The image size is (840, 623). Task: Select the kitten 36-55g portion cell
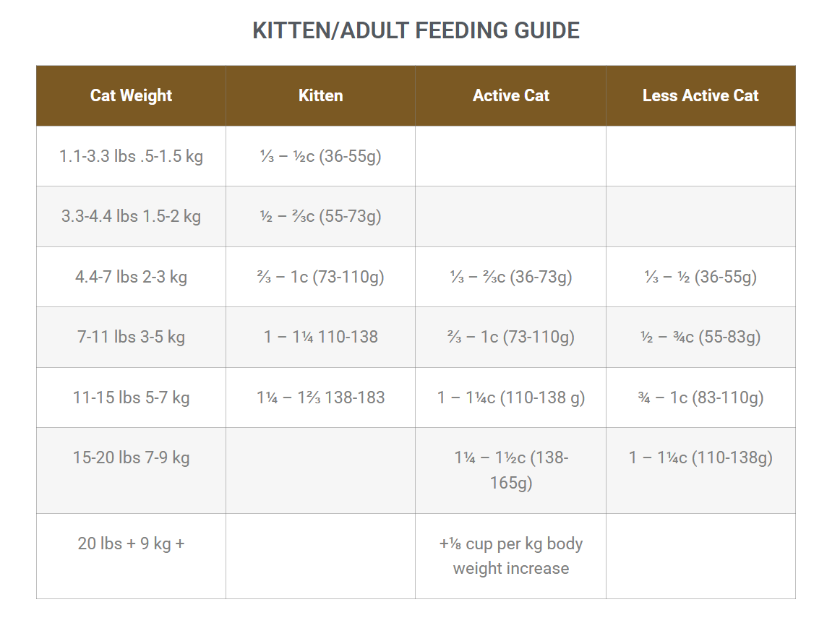(x=320, y=156)
